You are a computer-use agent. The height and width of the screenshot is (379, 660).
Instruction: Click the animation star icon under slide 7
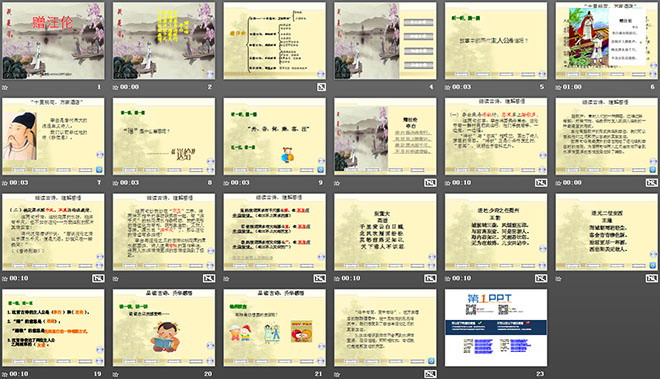click(x=5, y=183)
